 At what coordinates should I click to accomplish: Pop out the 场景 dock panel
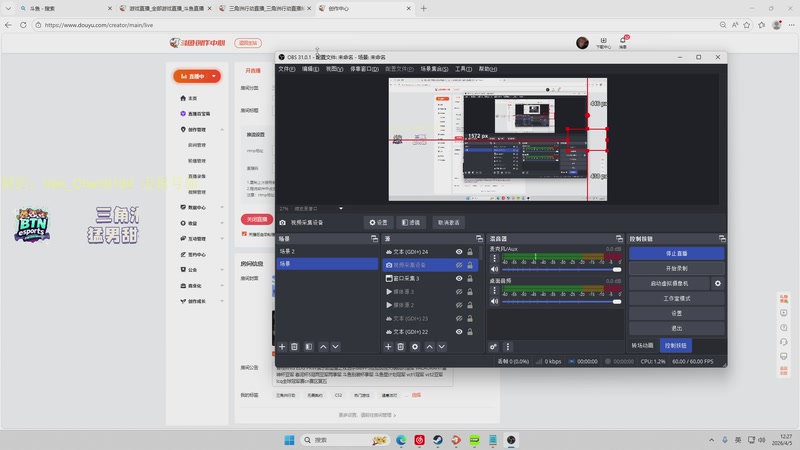tap(374, 238)
